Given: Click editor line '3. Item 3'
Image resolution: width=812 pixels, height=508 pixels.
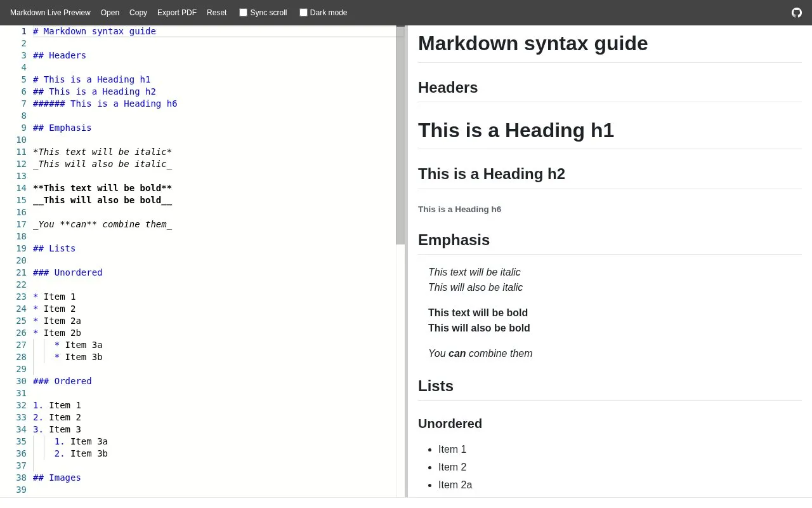Looking at the screenshot, I should (57, 429).
